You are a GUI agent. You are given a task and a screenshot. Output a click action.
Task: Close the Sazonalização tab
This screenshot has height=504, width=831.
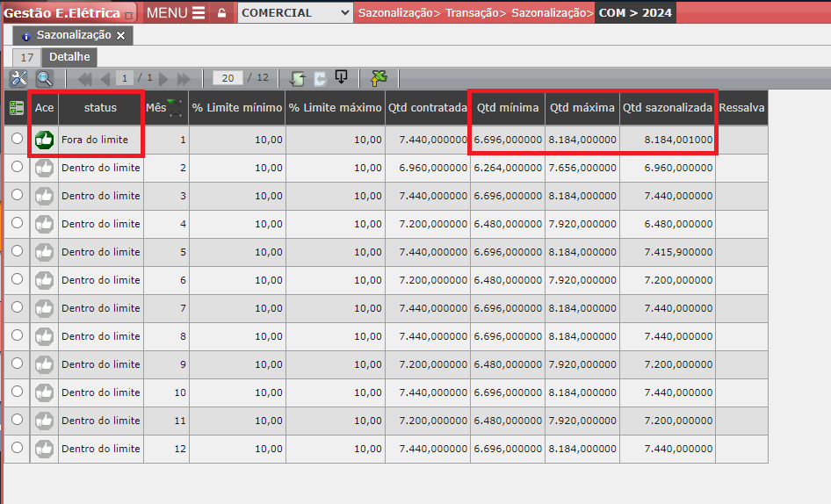coord(121,35)
